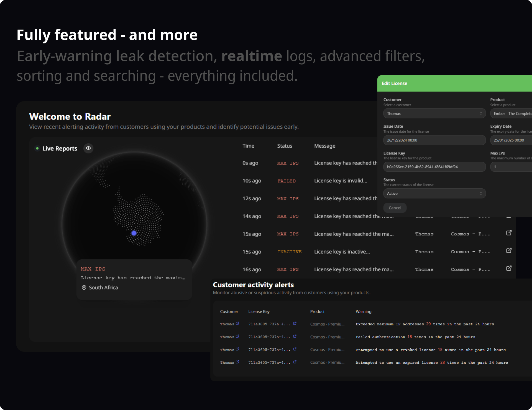Open external link on INACTIVE log row
Image resolution: width=532 pixels, height=410 pixels.
click(x=509, y=250)
